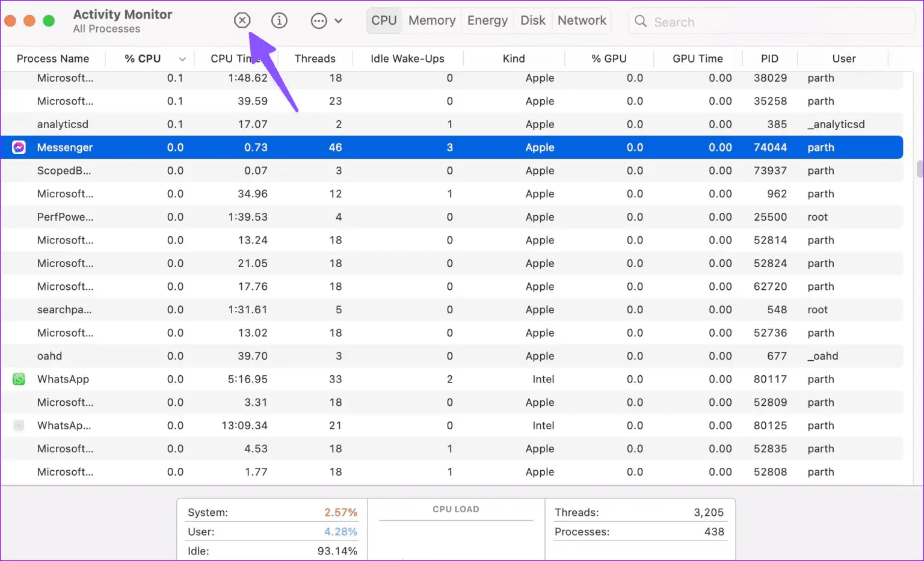Sort by the Kind column header
Image resolution: width=924 pixels, height=561 pixels.
pyautogui.click(x=514, y=58)
